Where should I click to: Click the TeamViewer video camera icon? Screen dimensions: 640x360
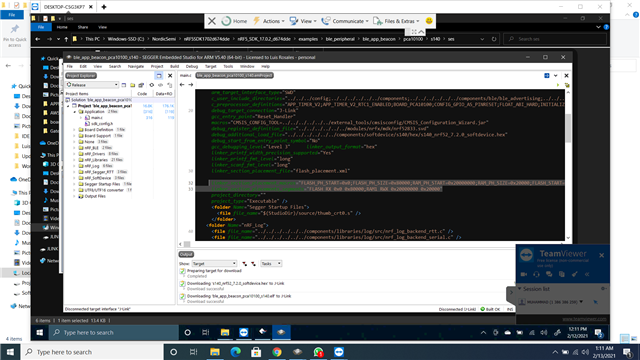tap(524, 274)
